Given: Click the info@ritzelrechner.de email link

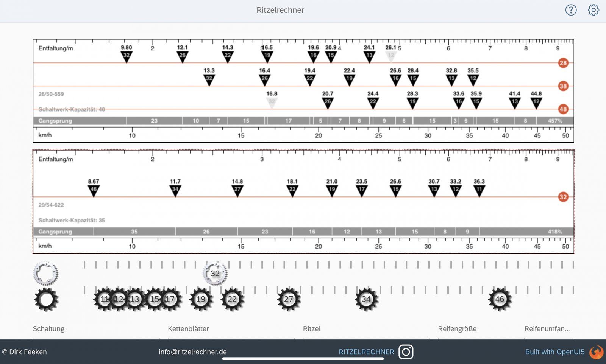Looking at the screenshot, I should pos(192,352).
